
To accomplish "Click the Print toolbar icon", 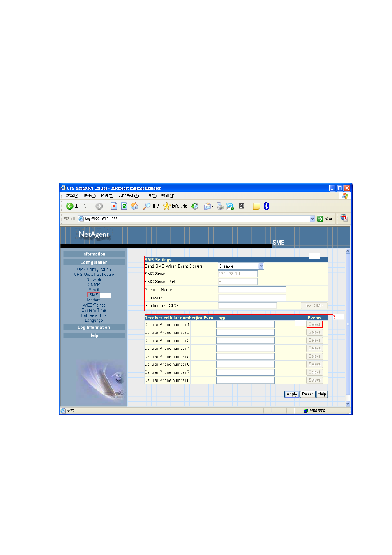I will point(220,206).
